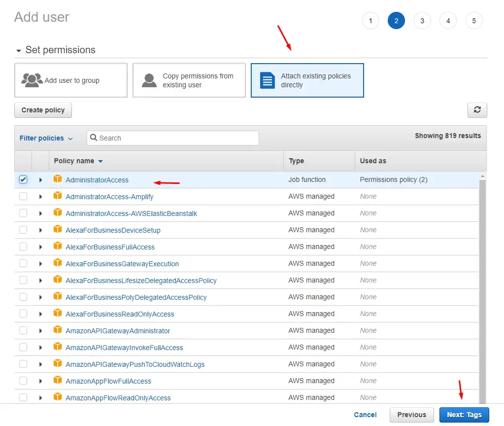Image resolution: width=504 pixels, height=426 pixels.
Task: Enable the AmazonAppFlowFullAccess checkbox
Action: [x=23, y=381]
